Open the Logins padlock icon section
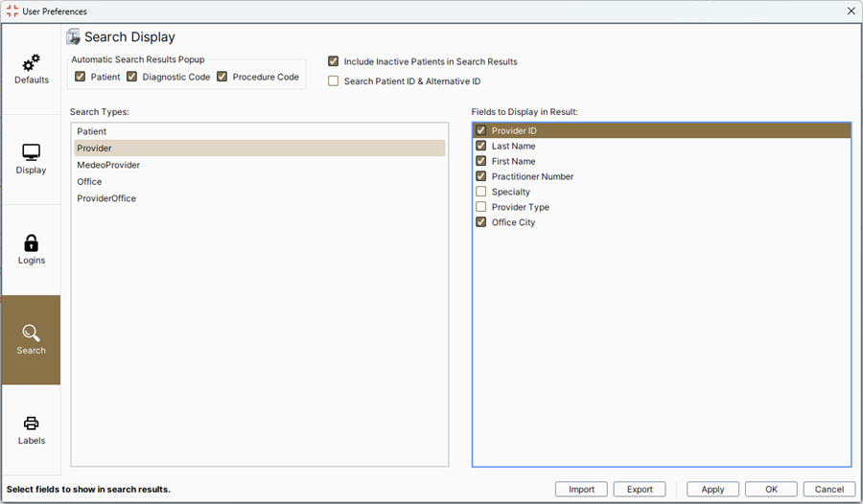Image resolution: width=863 pixels, height=504 pixels. tap(31, 243)
